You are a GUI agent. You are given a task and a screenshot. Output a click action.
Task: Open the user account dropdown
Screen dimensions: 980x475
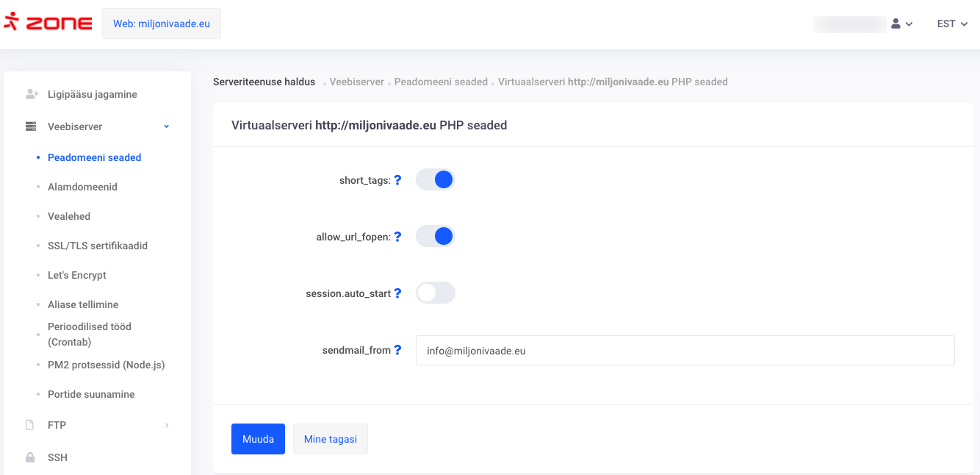pos(901,24)
